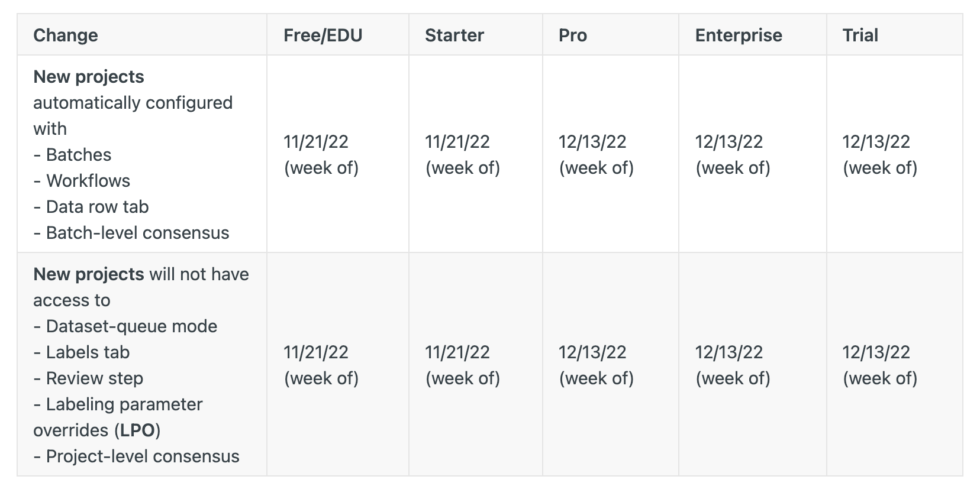Click the bold 'LPO' abbreviation
The image size is (980, 486).
coord(137,430)
